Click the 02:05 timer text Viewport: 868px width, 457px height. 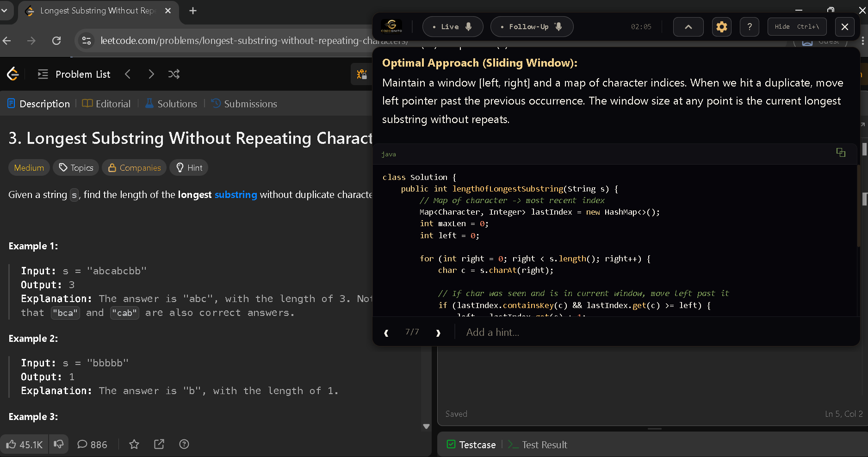pyautogui.click(x=641, y=27)
